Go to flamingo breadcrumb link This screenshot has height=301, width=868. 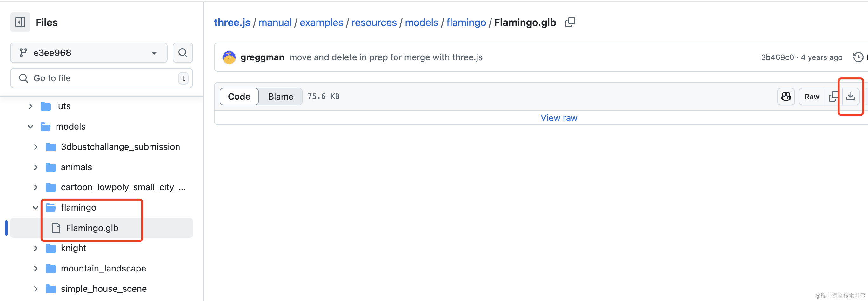(x=466, y=23)
